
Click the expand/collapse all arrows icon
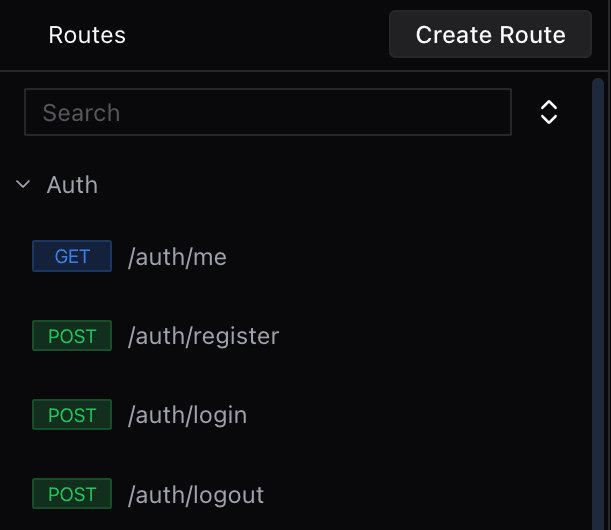[548, 112]
